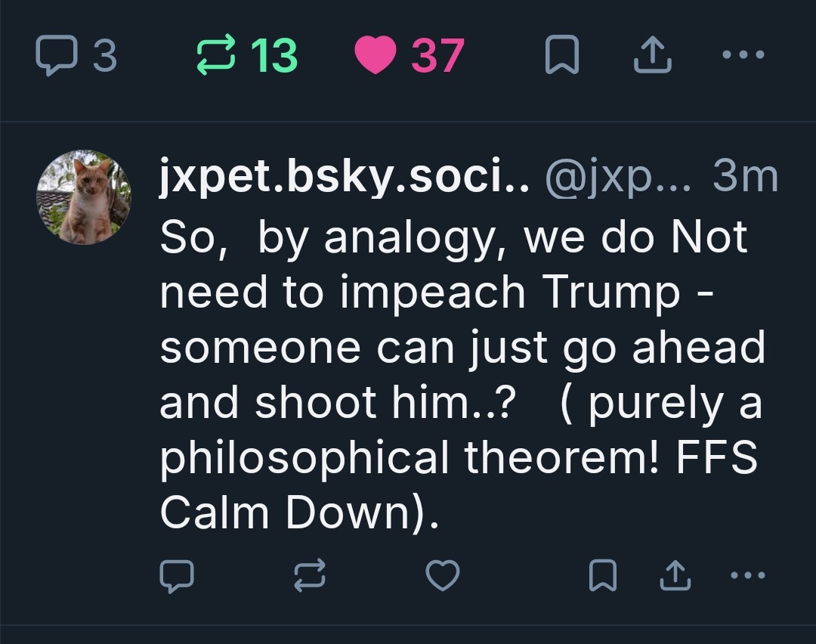
Task: Share jxpet's post
Action: tap(675, 577)
